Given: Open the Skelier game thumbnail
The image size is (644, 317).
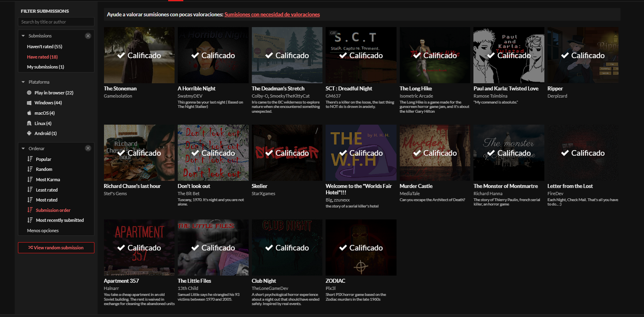Looking at the screenshot, I should pos(287,153).
